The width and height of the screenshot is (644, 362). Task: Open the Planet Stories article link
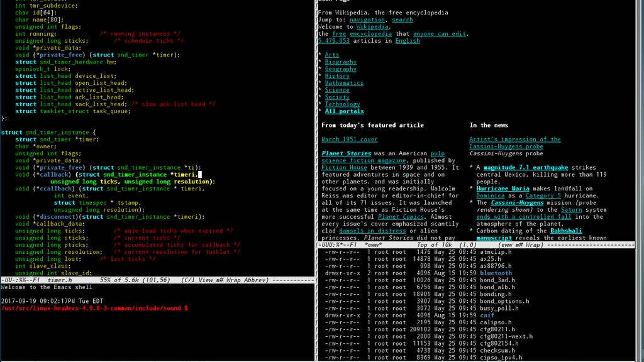point(347,153)
